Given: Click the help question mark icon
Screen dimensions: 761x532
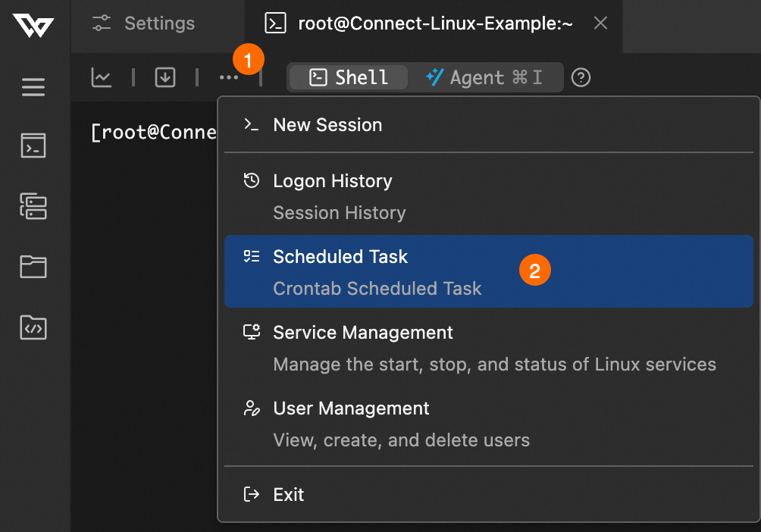Looking at the screenshot, I should pyautogui.click(x=581, y=77).
